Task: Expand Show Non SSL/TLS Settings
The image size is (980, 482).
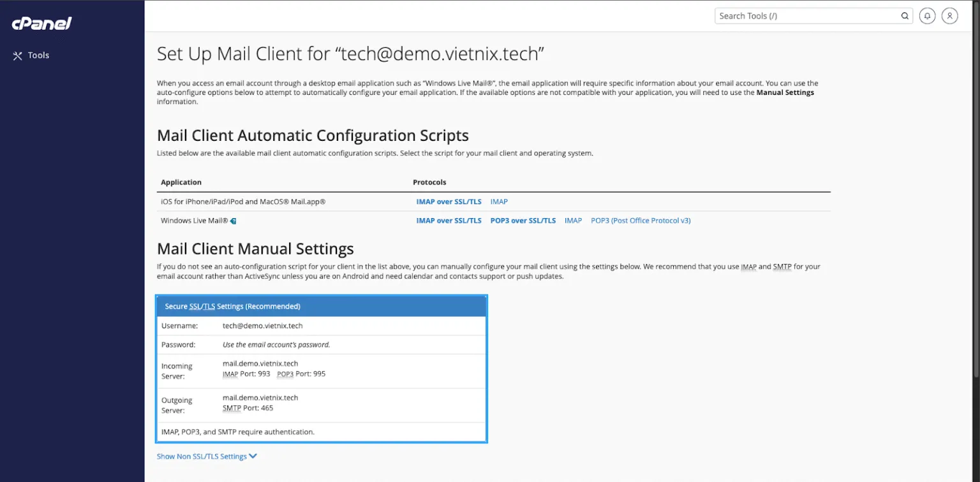Action: point(202,456)
